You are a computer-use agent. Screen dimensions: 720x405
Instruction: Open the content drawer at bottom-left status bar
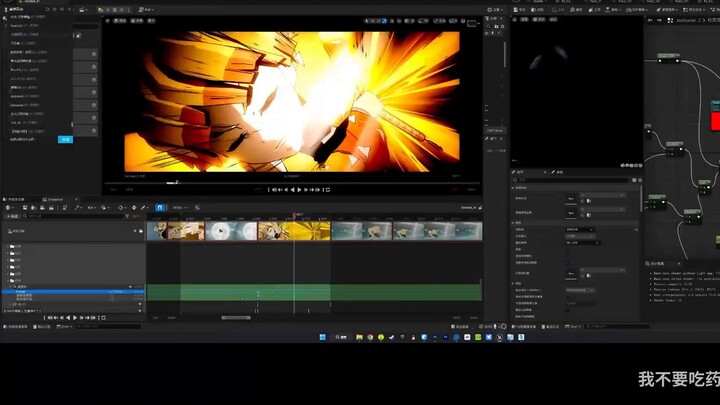(x=16, y=326)
